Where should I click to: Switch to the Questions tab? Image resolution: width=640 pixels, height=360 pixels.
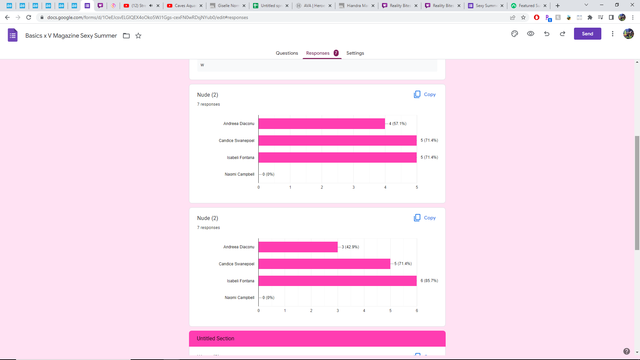287,53
